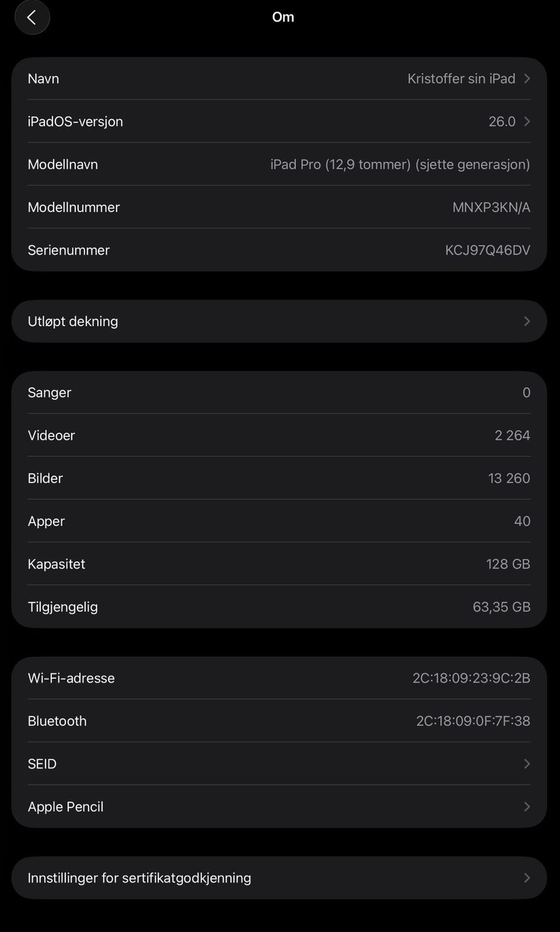
Task: Open Innstillinger for sertifikatgodkjenning
Action: click(x=279, y=878)
